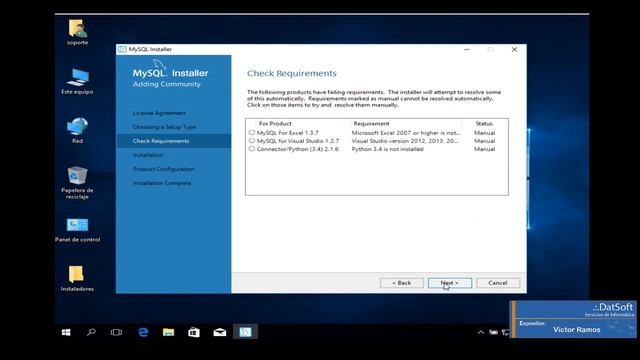Open the Papelera de reciclaje icon
The width and height of the screenshot is (640, 360).
point(78,176)
